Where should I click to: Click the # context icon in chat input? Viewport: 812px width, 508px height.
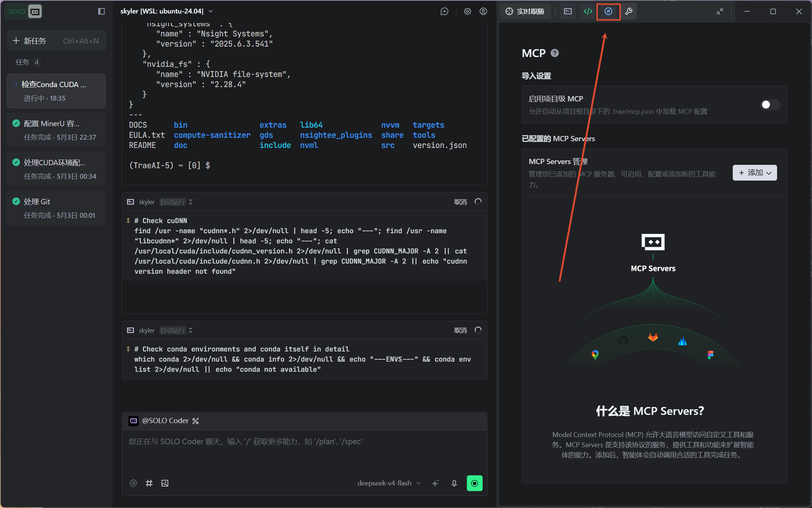[149, 483]
